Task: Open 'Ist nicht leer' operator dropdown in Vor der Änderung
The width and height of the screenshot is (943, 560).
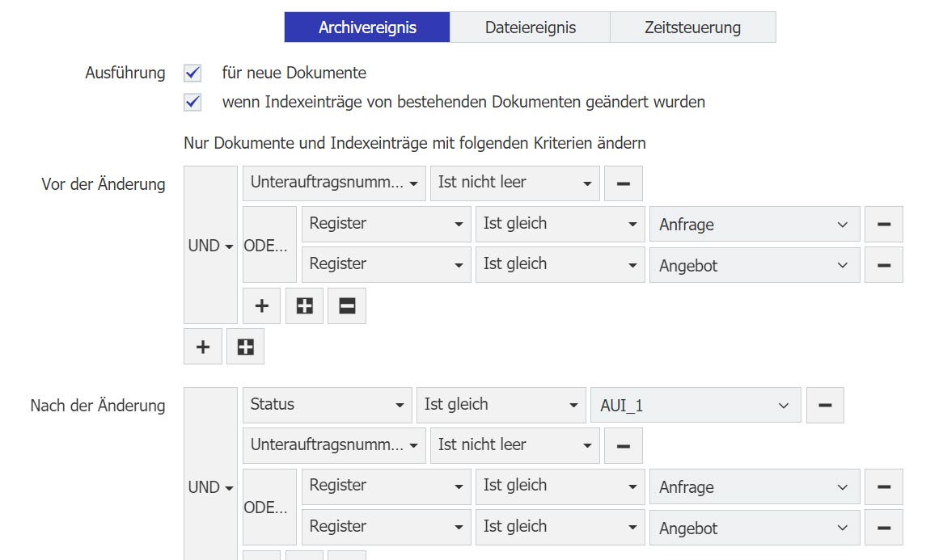Action: click(x=514, y=183)
